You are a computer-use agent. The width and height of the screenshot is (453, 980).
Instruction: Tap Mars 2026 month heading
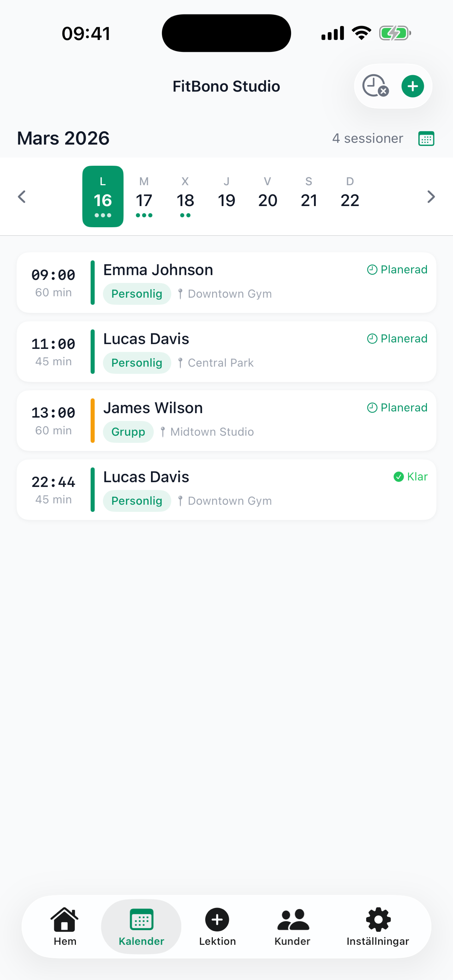click(x=63, y=138)
